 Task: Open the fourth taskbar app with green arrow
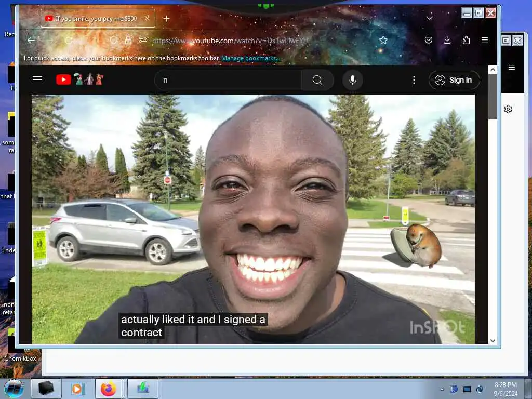click(x=143, y=389)
